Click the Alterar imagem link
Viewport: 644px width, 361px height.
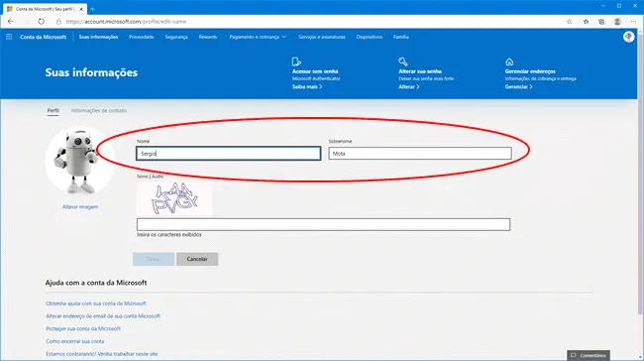pos(80,207)
